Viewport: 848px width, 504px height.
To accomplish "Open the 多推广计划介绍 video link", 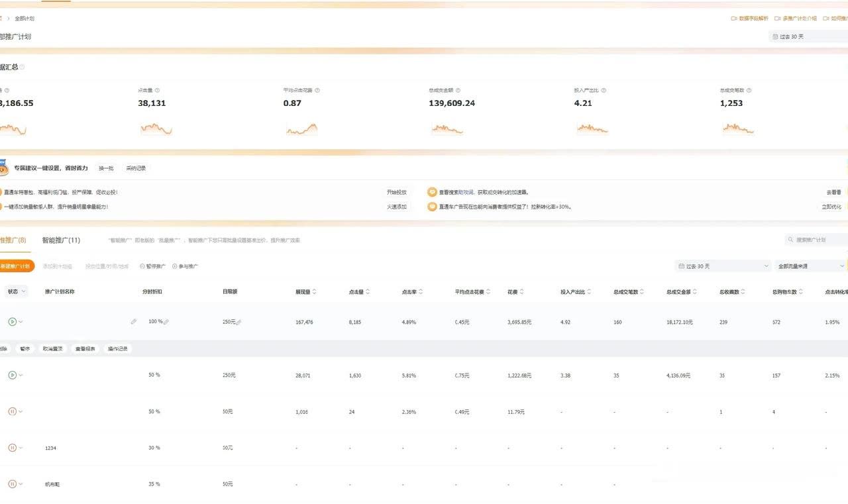I will (796, 19).
